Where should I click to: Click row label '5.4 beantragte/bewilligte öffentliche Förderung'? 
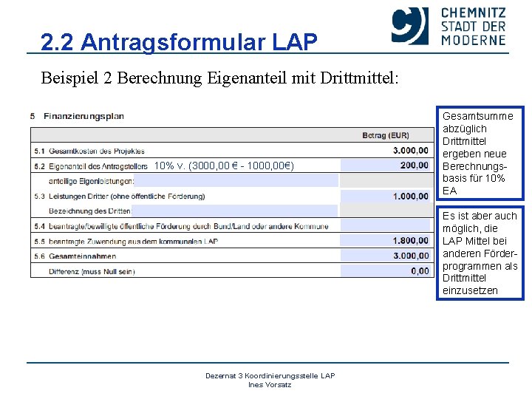(181, 226)
